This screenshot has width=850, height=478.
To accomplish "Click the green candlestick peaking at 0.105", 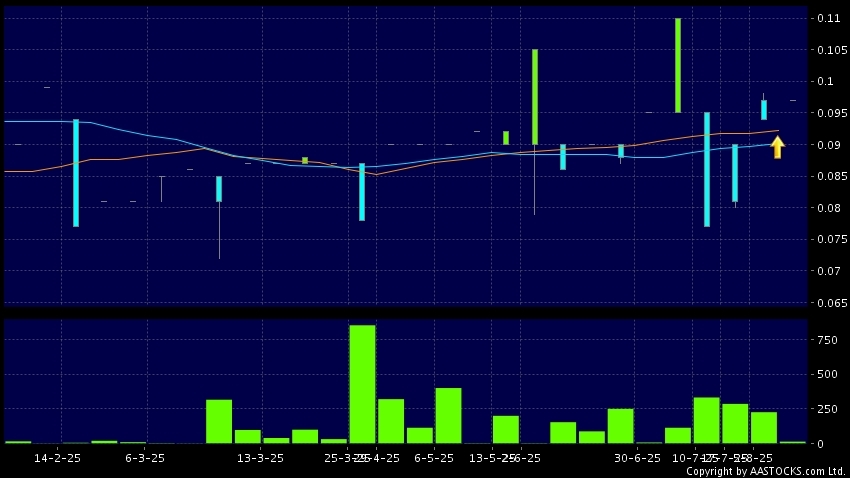I will pos(535,97).
